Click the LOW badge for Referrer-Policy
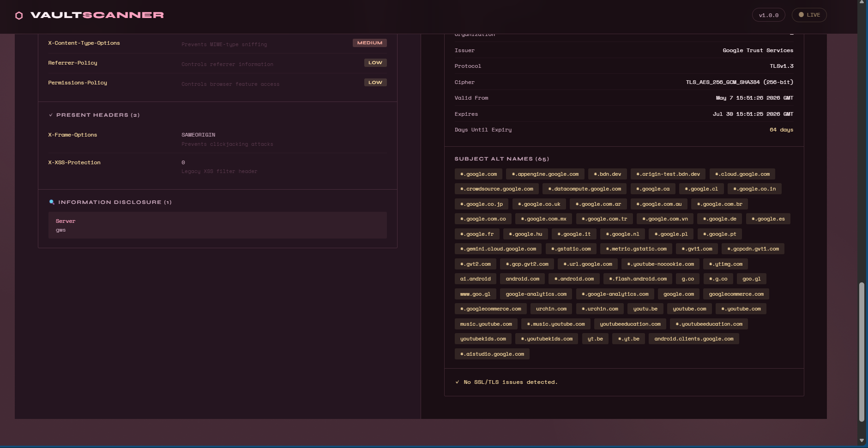 coord(375,63)
